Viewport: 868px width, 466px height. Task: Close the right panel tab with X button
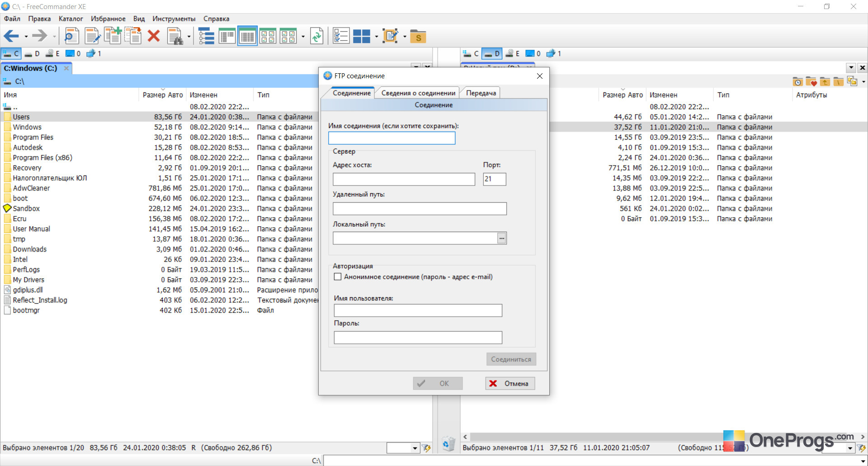863,67
